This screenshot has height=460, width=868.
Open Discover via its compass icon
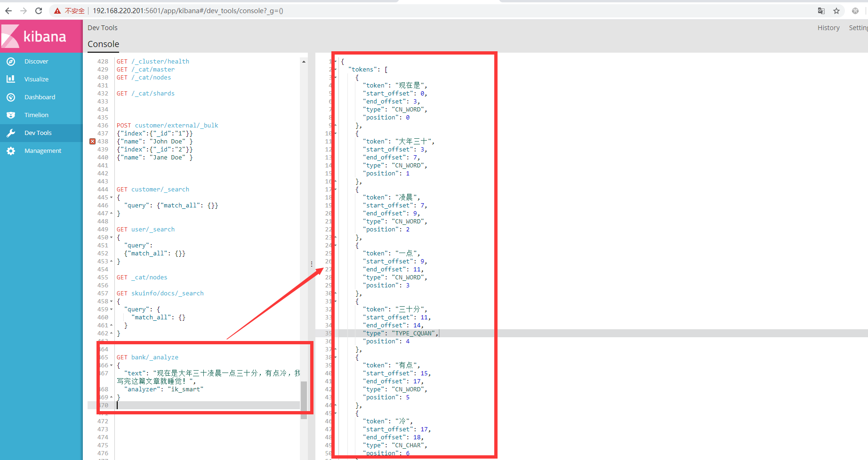pyautogui.click(x=11, y=62)
